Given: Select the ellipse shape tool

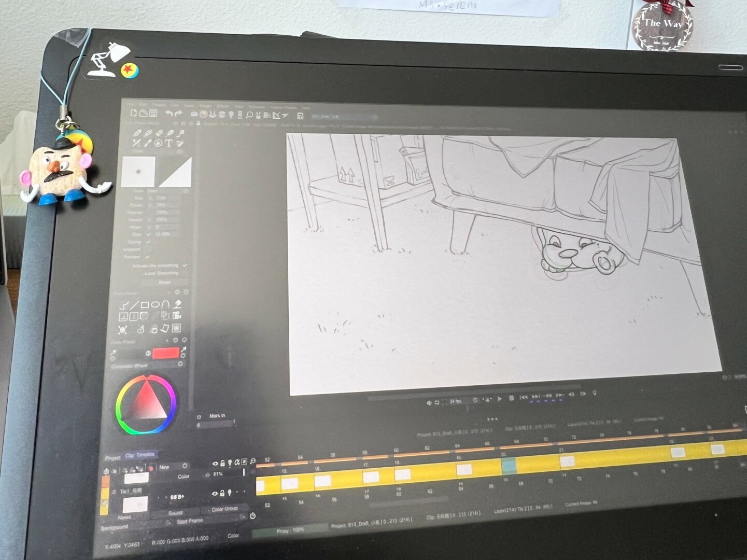Looking at the screenshot, I should (x=154, y=305).
